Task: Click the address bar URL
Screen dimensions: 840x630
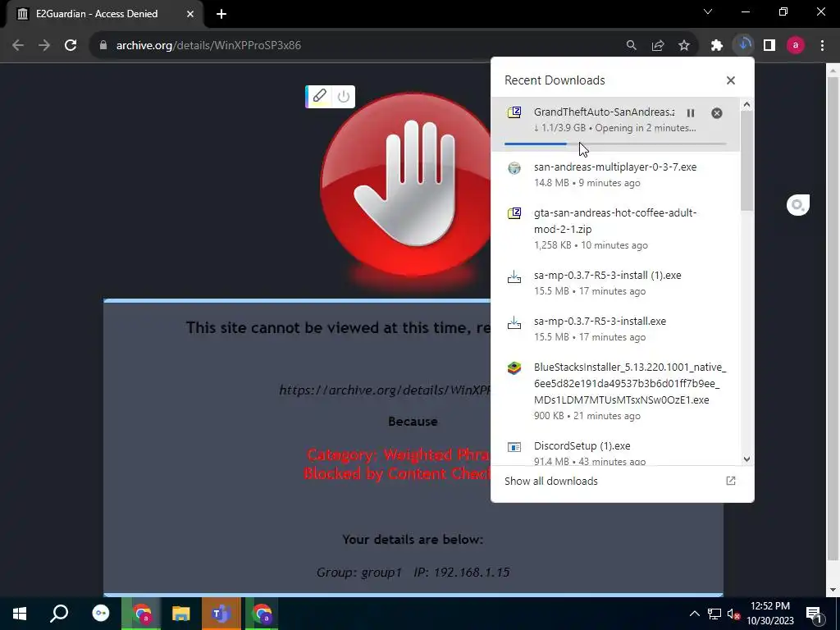Action: 208,46
